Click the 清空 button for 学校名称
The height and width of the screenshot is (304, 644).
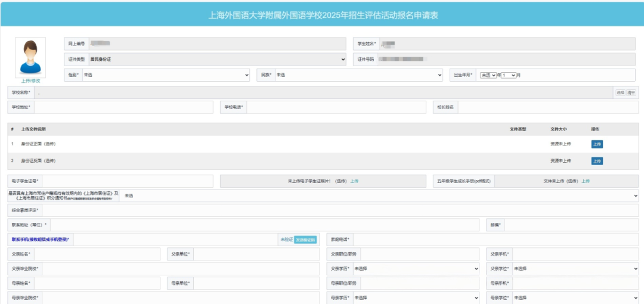(x=631, y=93)
